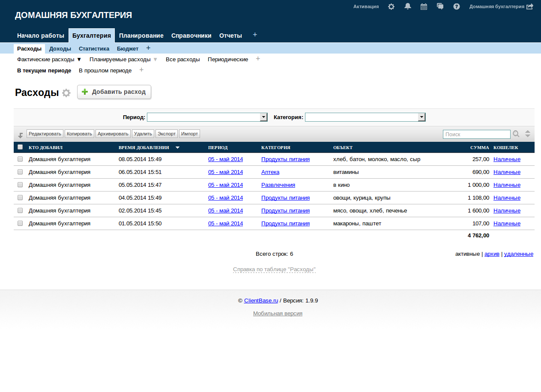
Task: Toggle the select-all checkbox in table header
Action: [x=20, y=147]
